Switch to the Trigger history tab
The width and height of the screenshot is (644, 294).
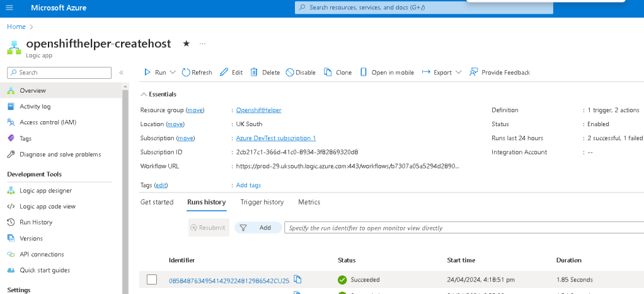coord(262,202)
